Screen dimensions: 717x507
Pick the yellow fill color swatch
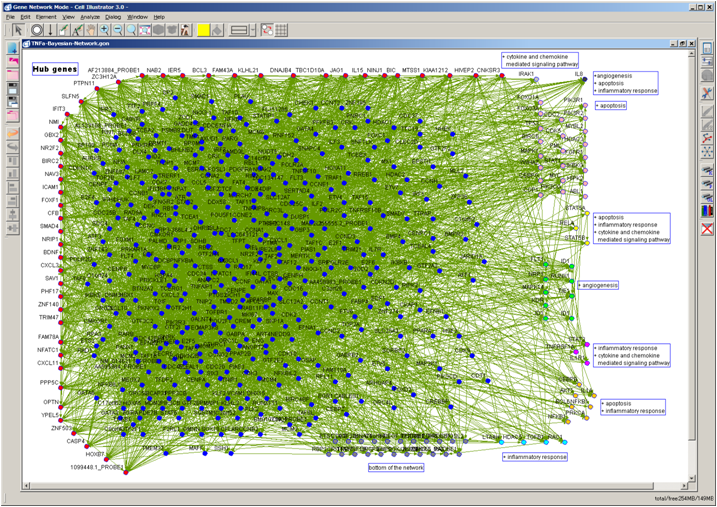(x=202, y=30)
